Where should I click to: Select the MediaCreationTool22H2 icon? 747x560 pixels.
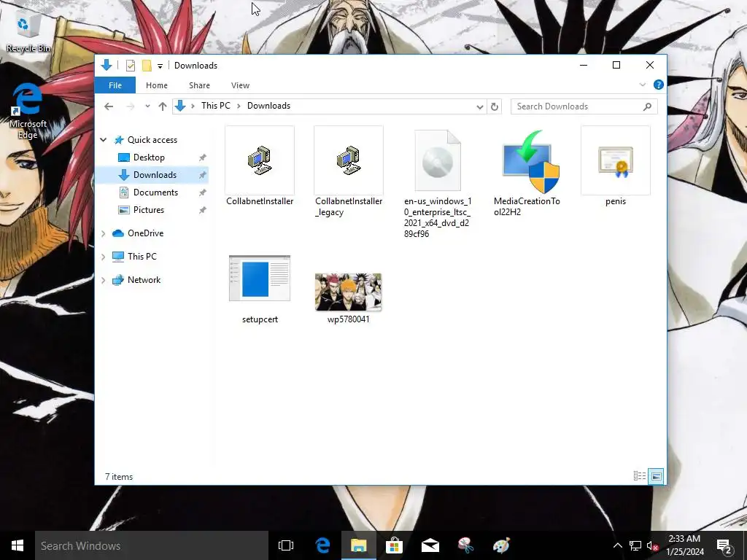point(530,161)
